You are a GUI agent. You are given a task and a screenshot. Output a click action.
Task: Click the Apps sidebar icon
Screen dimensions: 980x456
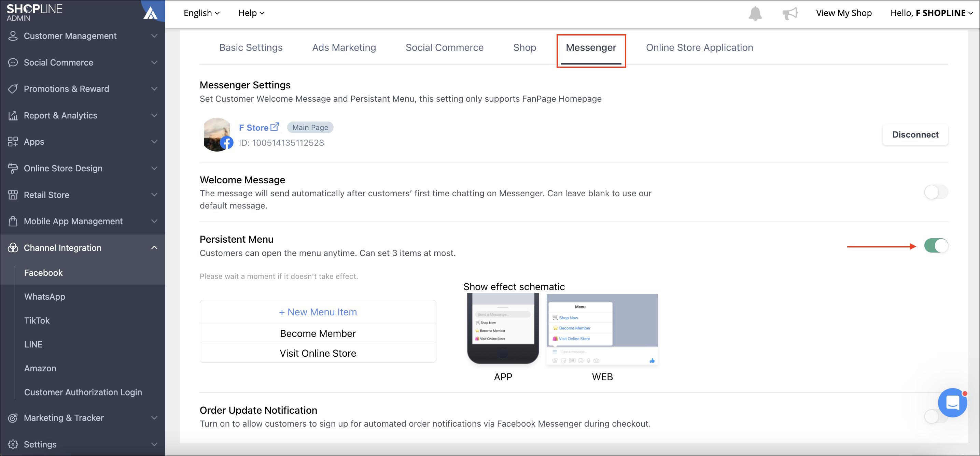point(13,142)
